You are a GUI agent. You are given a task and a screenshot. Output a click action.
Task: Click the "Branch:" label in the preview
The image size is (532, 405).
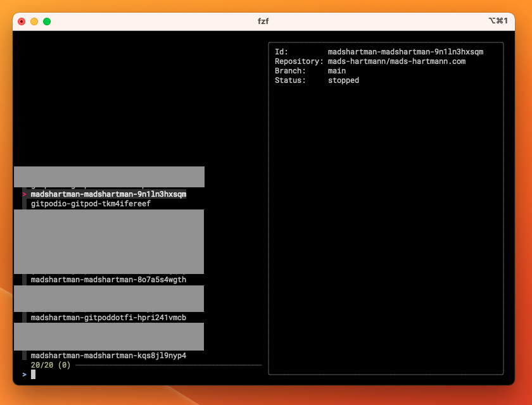tap(290, 71)
